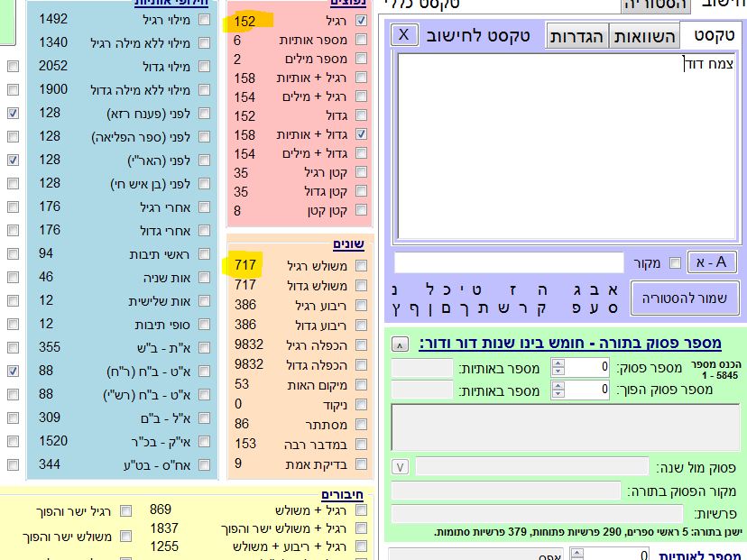Click the X button to clear the text

pos(404,35)
